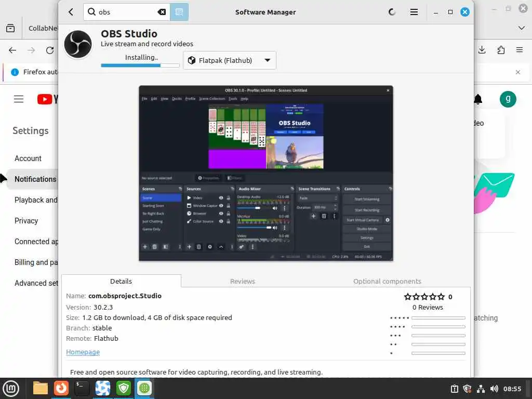Open the blue pinwheel taskbar app
This screenshot has width=532, height=399.
(x=102, y=388)
